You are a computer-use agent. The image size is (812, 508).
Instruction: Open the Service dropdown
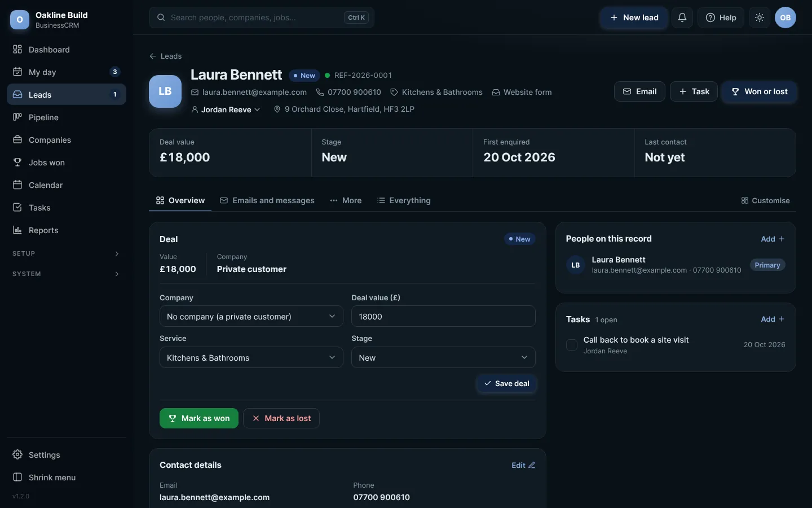point(251,357)
